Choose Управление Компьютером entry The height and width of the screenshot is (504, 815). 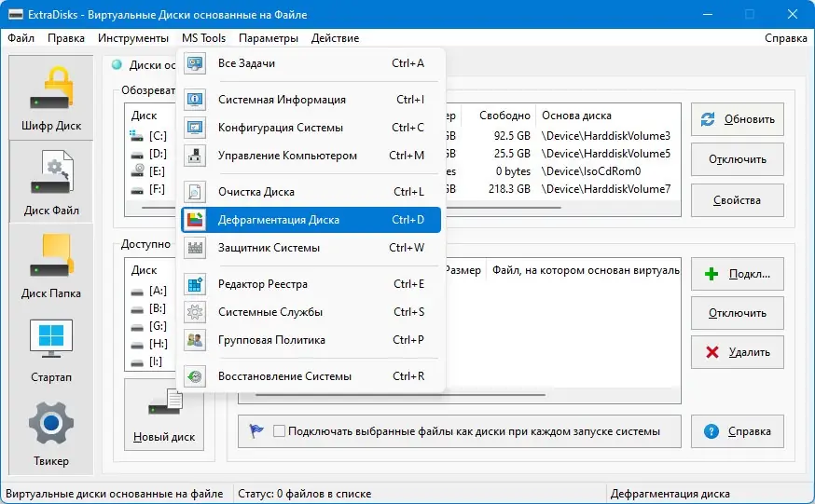[311, 156]
